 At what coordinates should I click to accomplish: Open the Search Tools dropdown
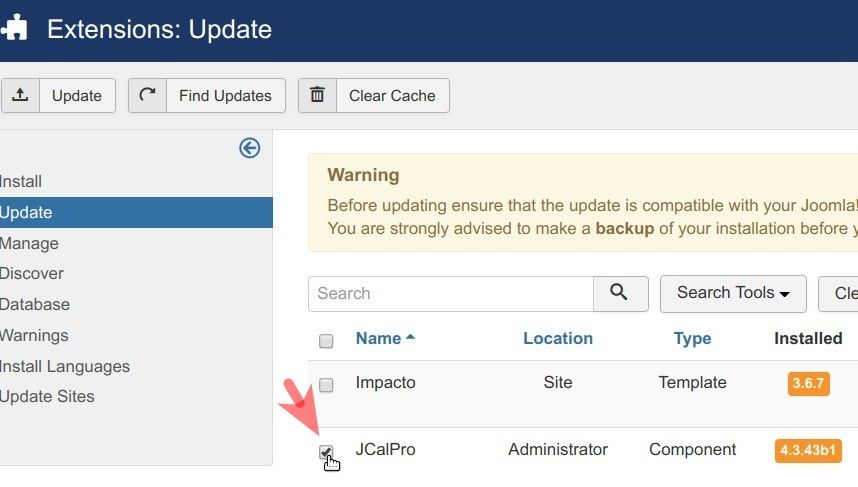coord(733,294)
